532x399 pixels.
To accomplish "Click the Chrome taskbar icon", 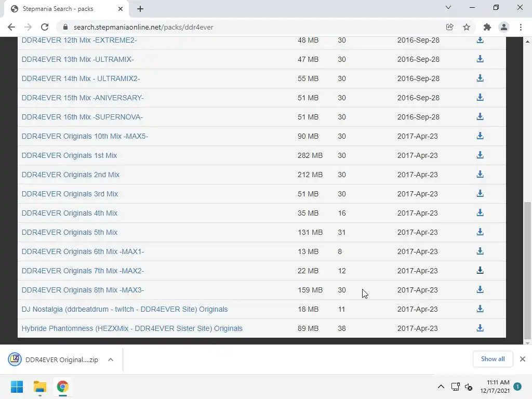I will pyautogui.click(x=62, y=387).
